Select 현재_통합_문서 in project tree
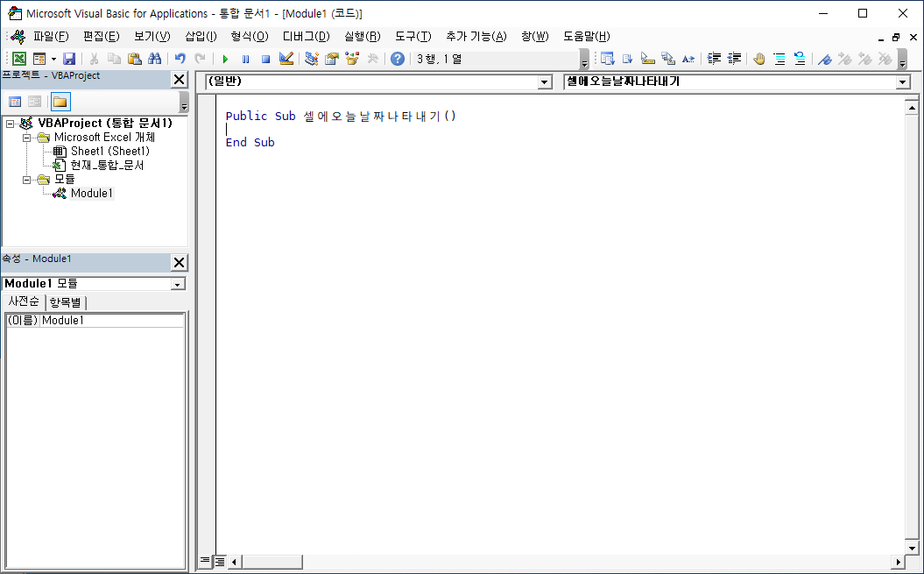 coord(107,166)
